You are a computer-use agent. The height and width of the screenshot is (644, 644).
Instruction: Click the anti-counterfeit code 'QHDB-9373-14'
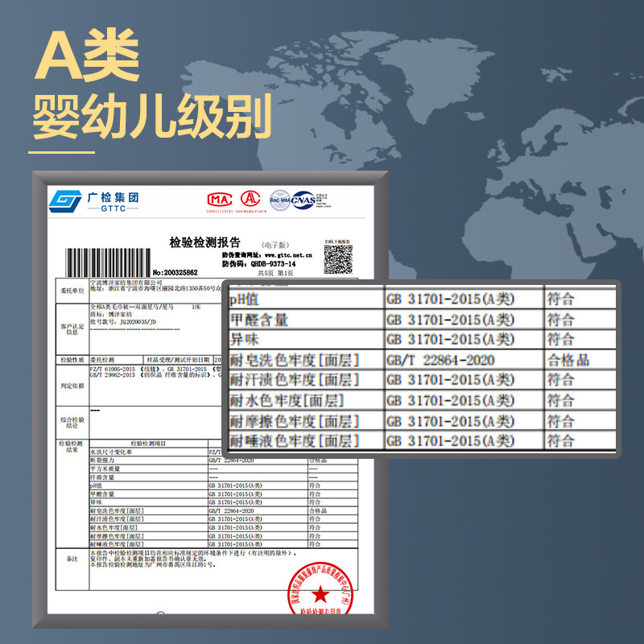pyautogui.click(x=273, y=264)
